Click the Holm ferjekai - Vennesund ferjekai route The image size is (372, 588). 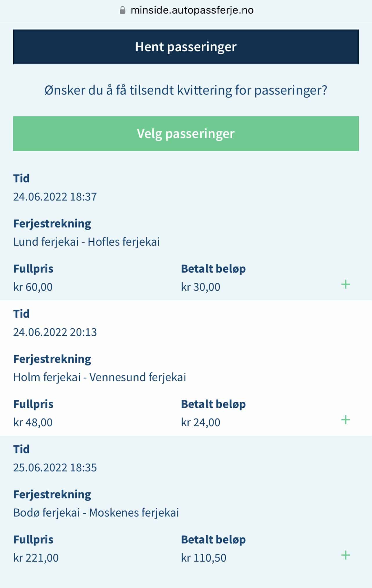pos(100,377)
